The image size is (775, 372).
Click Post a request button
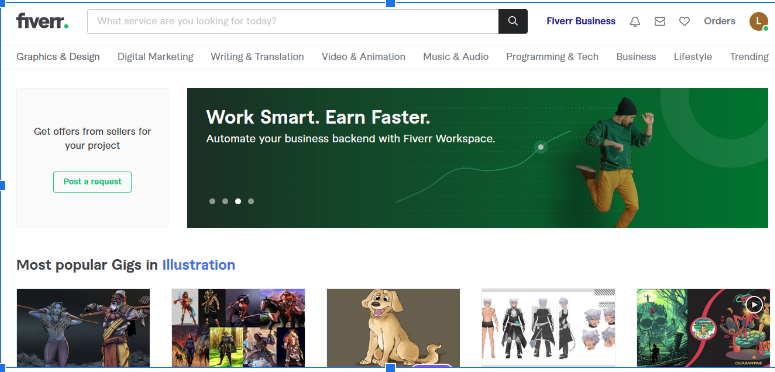click(x=92, y=182)
